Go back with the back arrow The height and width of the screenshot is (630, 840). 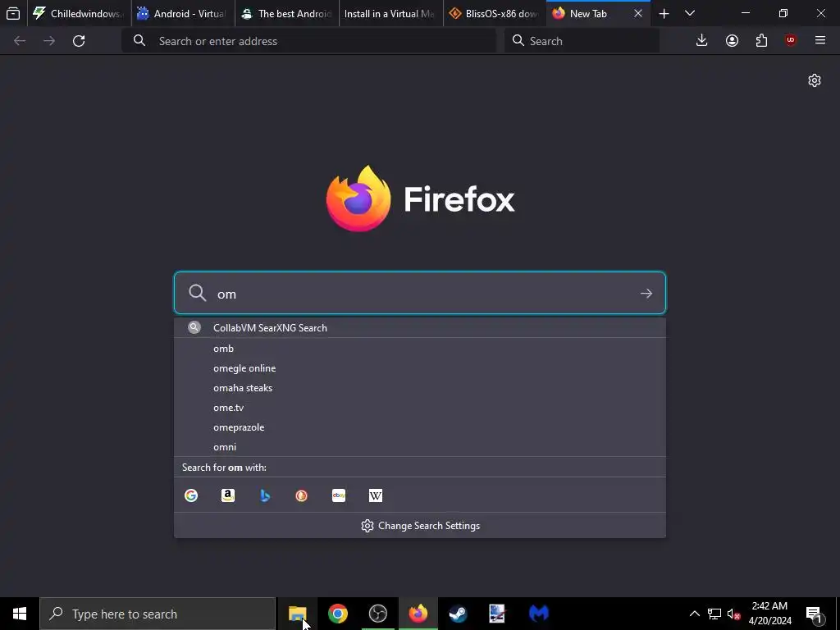click(x=20, y=41)
